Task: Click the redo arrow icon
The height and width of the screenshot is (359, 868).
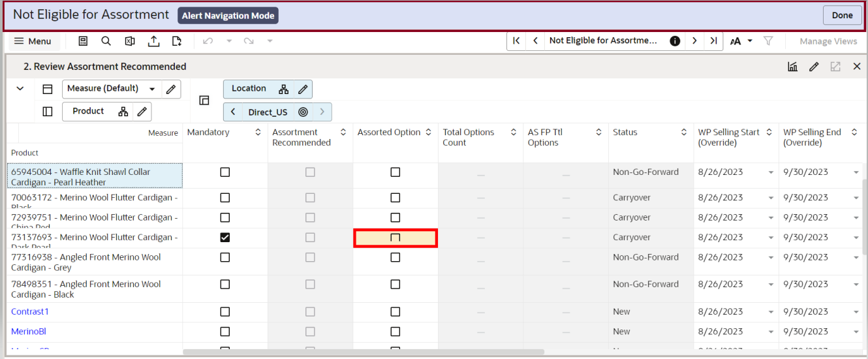Action: click(249, 41)
